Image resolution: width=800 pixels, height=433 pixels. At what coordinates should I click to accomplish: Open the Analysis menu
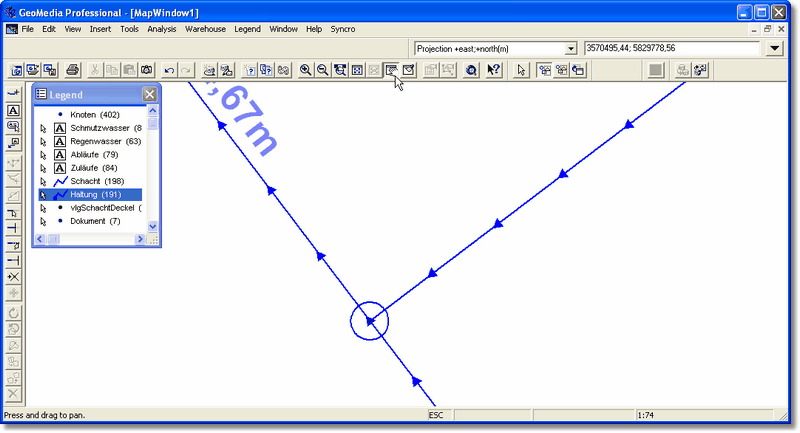(x=162, y=29)
